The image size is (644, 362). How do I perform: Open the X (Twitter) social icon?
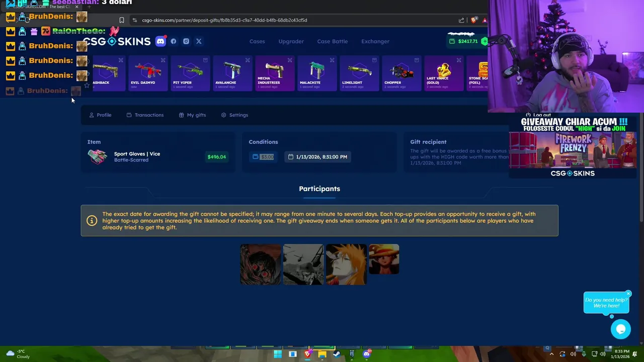[199, 41]
